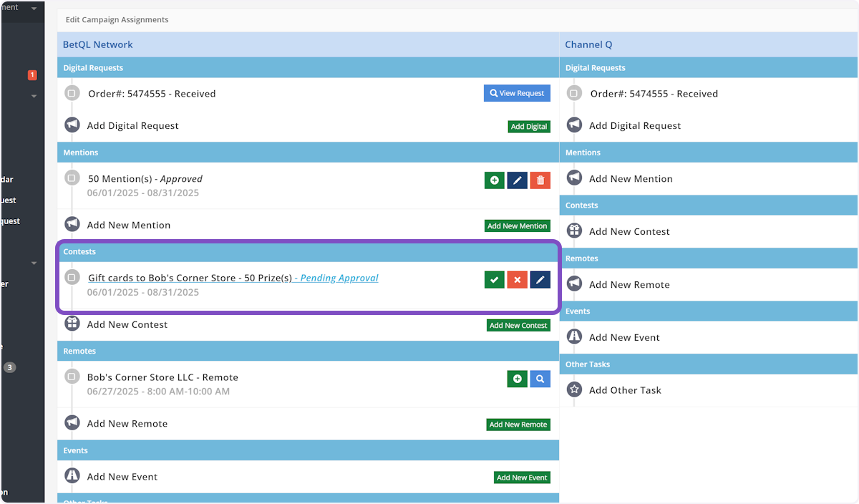
Task: Click Add Other Task star icon
Action: pyautogui.click(x=574, y=390)
